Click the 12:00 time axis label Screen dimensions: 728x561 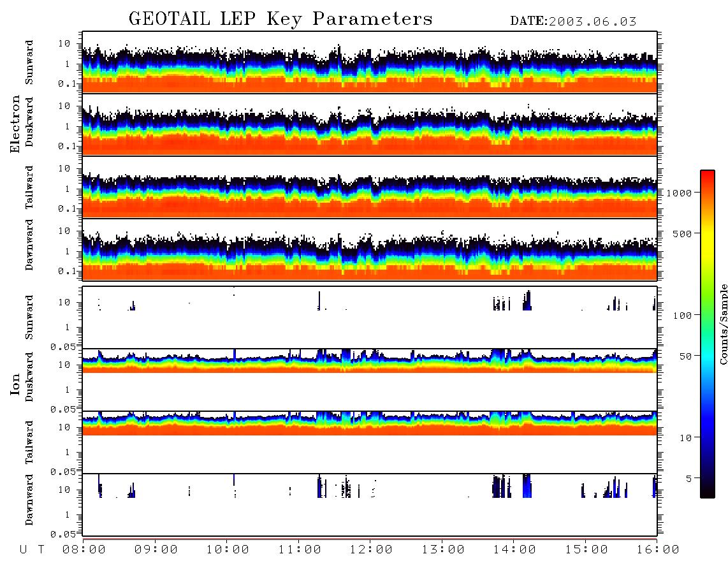coord(371,550)
